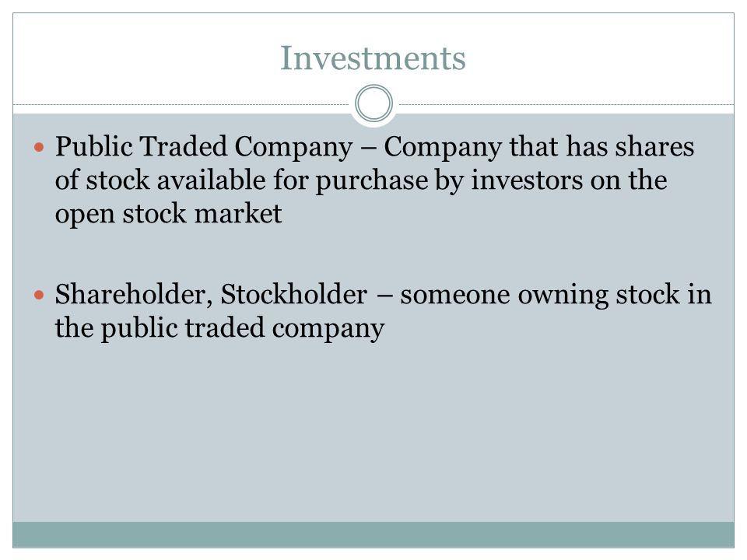Click the teal footer bar at the bottom
The width and height of the screenshot is (747, 560).
373,535
